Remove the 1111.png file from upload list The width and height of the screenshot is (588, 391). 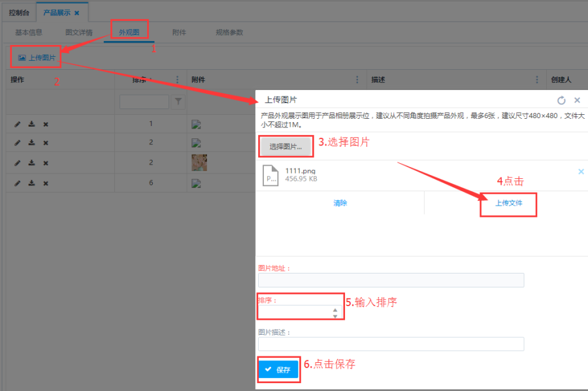pyautogui.click(x=581, y=172)
